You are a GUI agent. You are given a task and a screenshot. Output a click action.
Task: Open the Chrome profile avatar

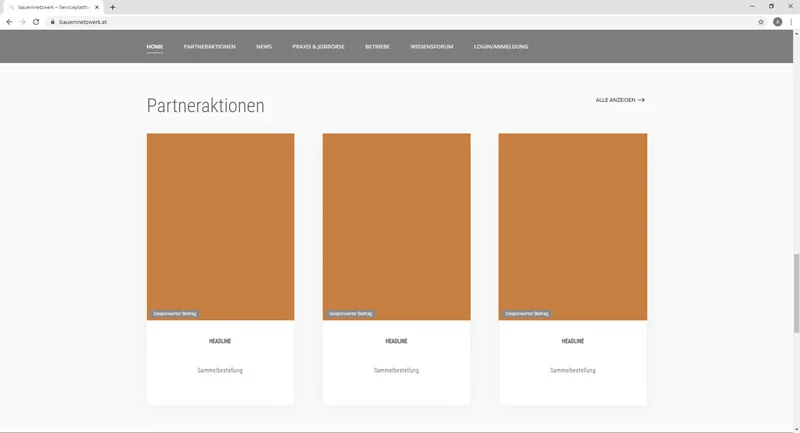pos(777,21)
